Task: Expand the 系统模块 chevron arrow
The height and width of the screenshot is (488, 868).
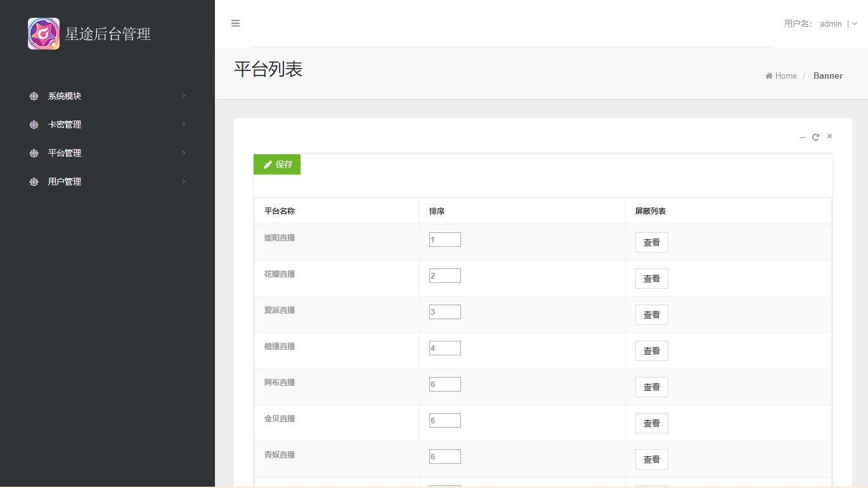Action: pyautogui.click(x=184, y=96)
